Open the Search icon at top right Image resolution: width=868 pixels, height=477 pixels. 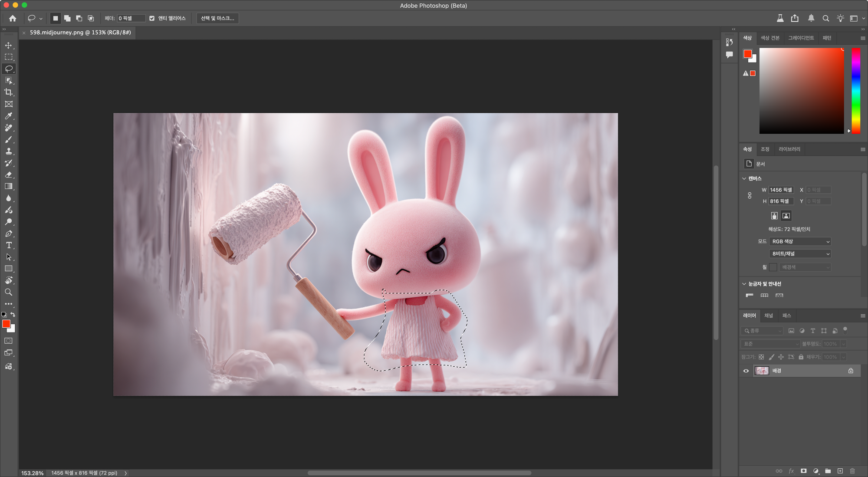[826, 18]
